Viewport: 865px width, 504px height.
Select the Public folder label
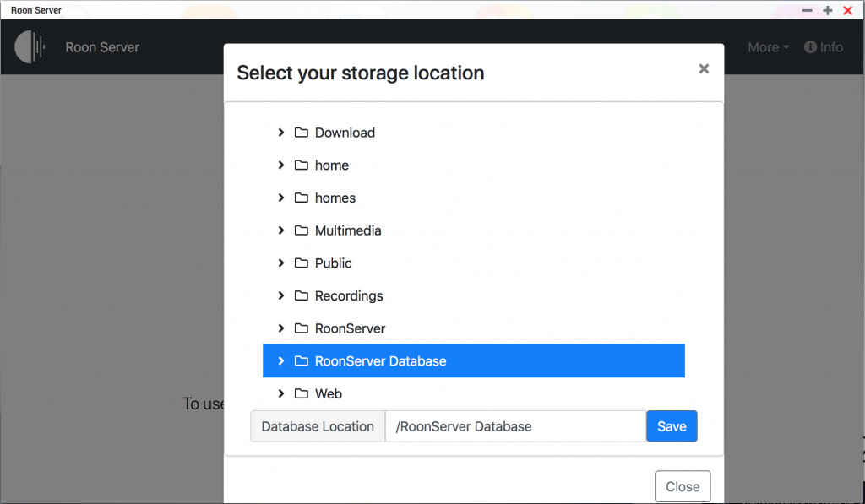point(334,263)
